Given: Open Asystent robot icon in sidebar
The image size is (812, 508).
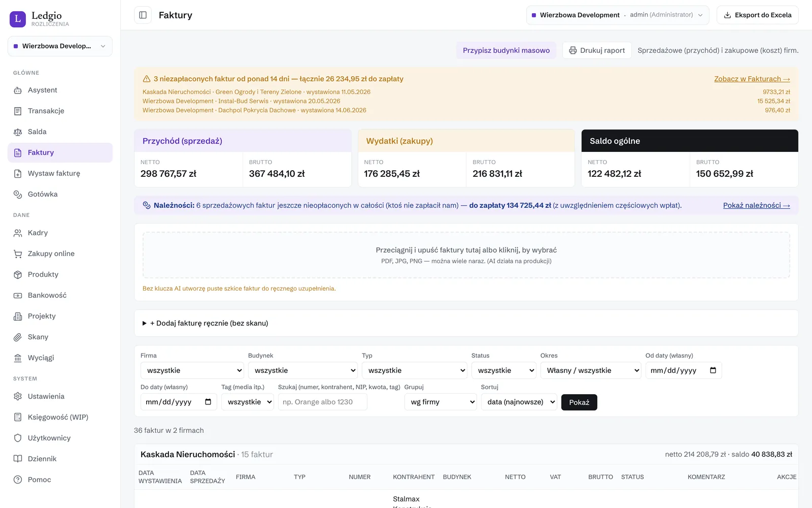Looking at the screenshot, I should (18, 90).
